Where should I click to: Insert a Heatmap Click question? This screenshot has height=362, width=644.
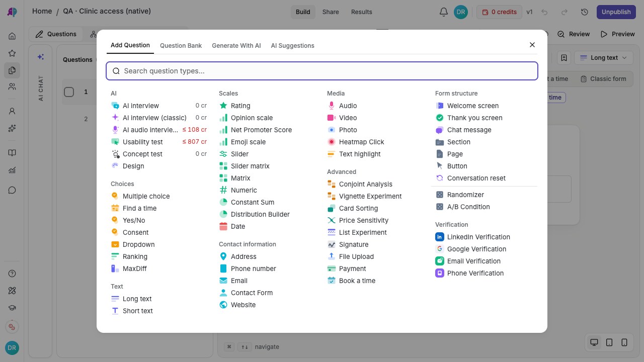coord(375,142)
